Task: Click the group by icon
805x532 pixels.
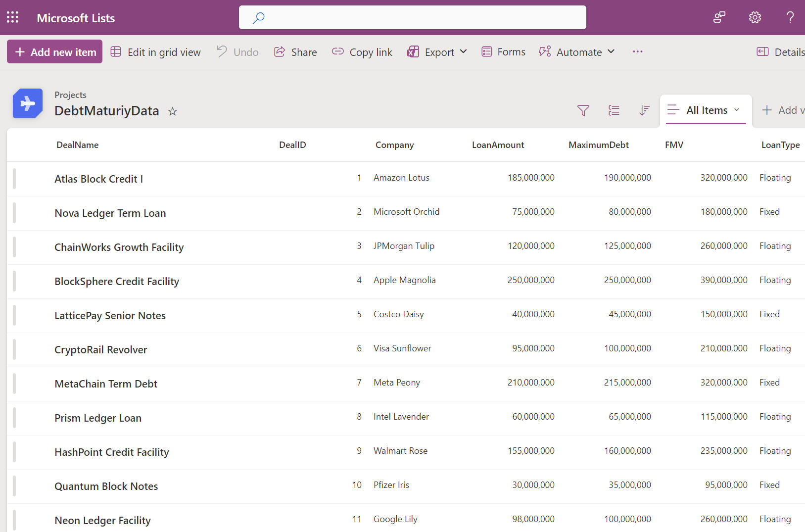Action: point(614,110)
